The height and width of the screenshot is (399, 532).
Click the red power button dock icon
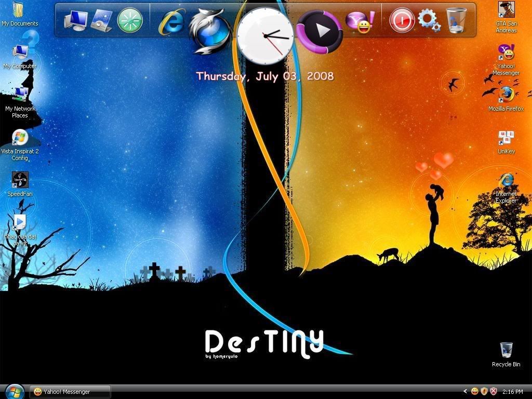click(x=402, y=20)
